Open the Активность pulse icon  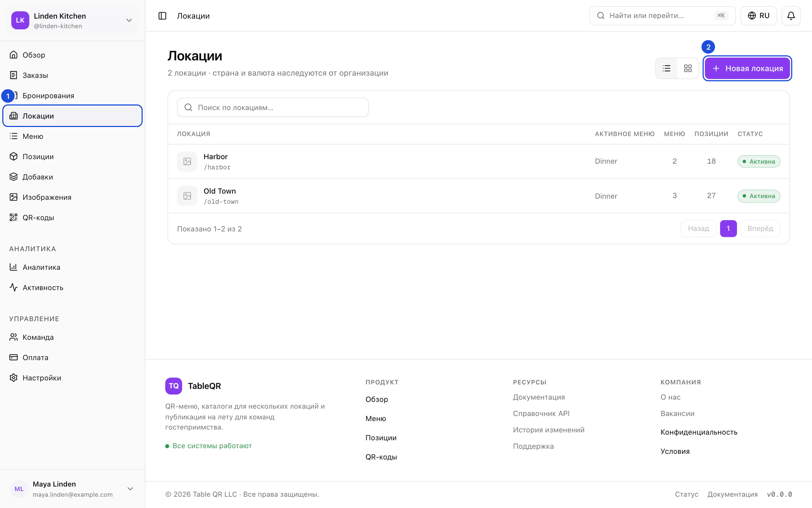(x=14, y=288)
